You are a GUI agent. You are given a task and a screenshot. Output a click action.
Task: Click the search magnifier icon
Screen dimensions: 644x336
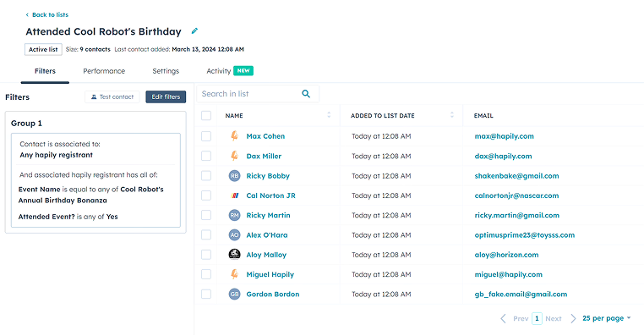[x=306, y=94]
